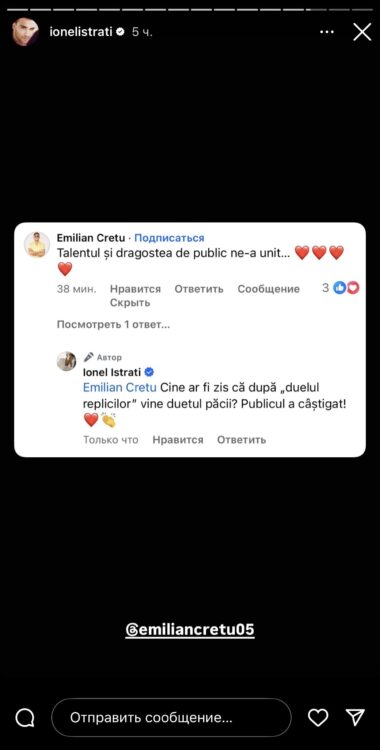Expand 'Посмотреть 1 ответ...' replies
The image size is (380, 750).
click(x=113, y=325)
